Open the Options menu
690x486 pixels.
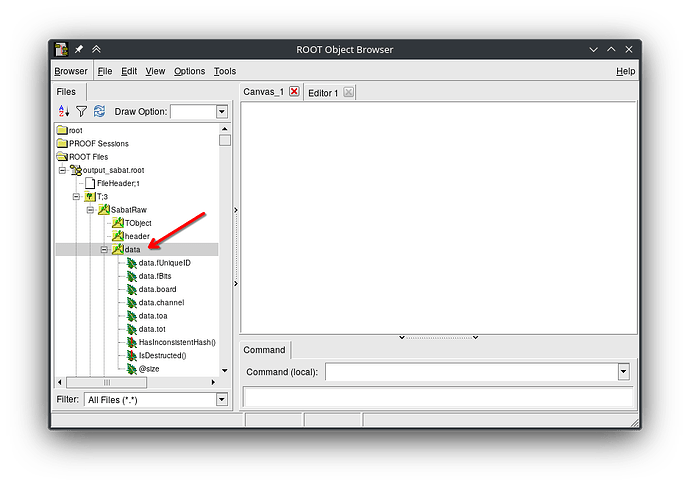coord(190,71)
